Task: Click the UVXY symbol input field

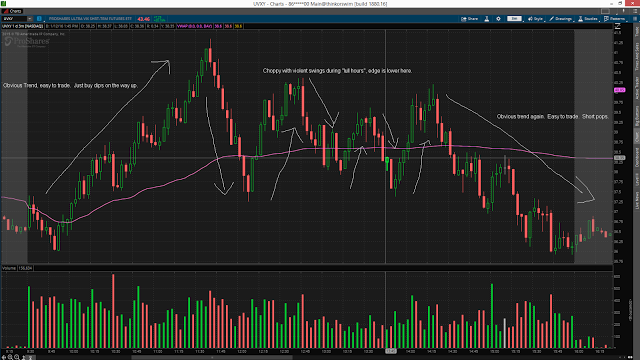Action: click(14, 19)
